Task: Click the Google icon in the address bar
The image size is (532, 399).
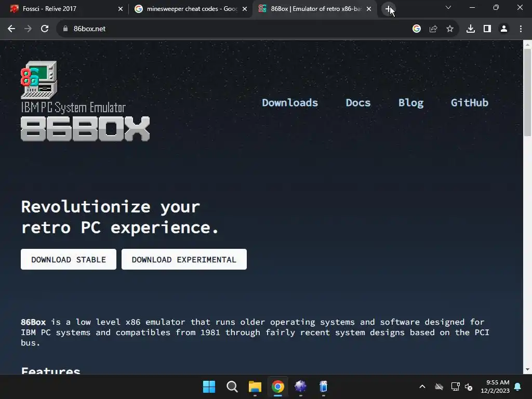Action: tap(417, 29)
